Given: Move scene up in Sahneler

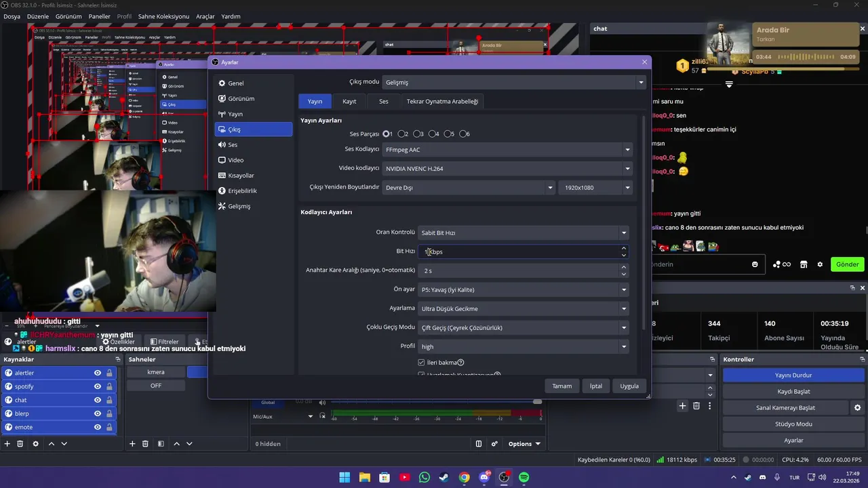Looking at the screenshot, I should pyautogui.click(x=176, y=444).
